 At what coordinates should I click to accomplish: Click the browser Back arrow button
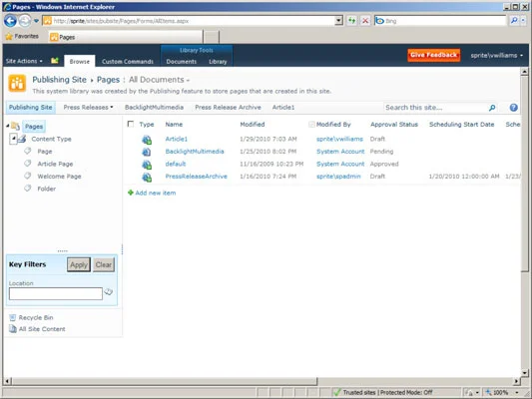10,21
